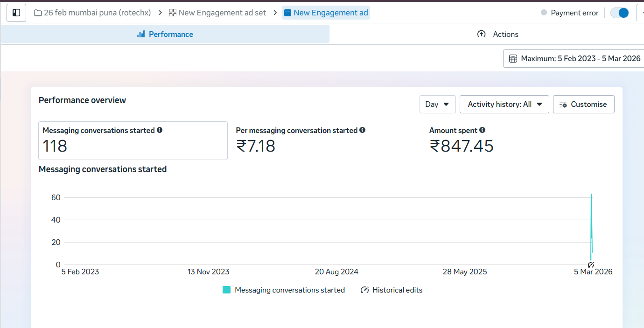
Task: Open the 26 feb mumbai puna campaign breadcrumb
Action: [92, 13]
